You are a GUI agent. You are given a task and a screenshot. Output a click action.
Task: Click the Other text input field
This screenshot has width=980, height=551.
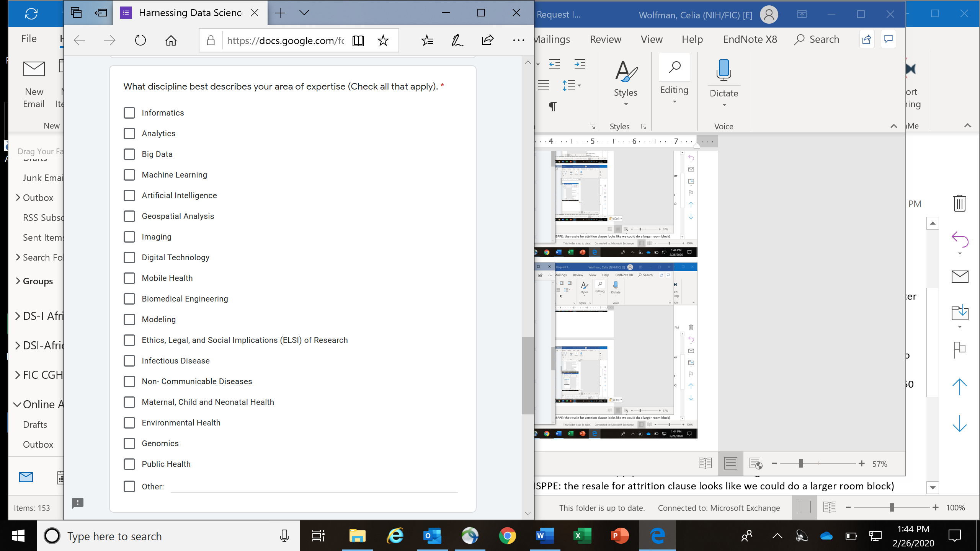tap(314, 486)
